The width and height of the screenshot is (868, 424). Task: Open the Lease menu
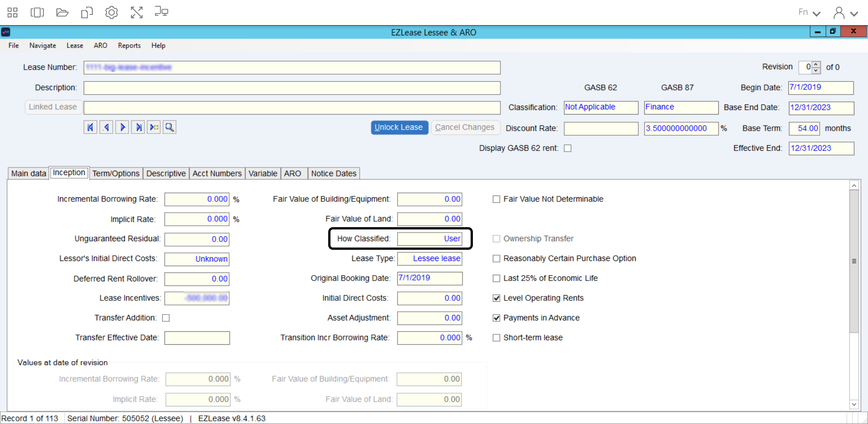[x=75, y=45]
